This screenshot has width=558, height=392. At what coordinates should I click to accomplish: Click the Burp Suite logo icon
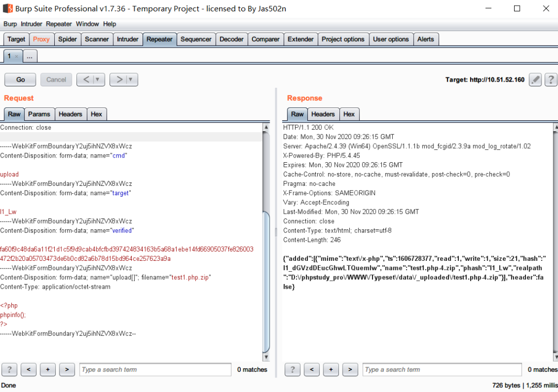coord(8,8)
